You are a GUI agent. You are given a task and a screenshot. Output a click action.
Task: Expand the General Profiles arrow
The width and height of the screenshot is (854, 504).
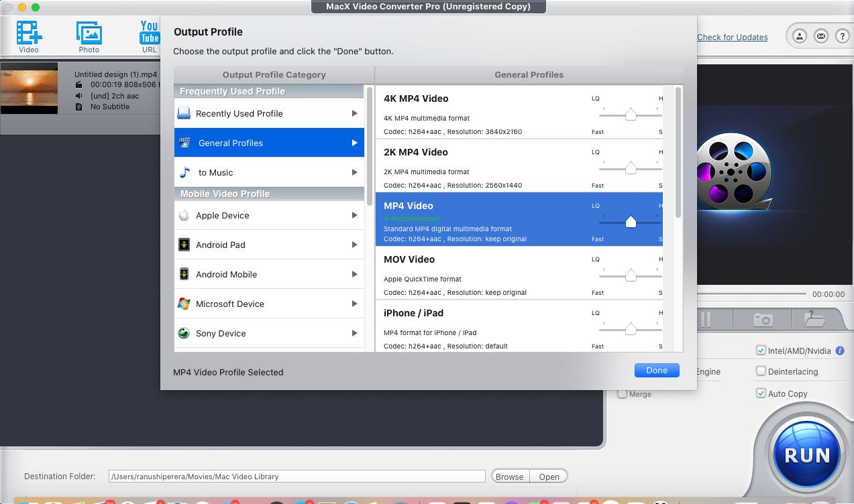point(354,143)
